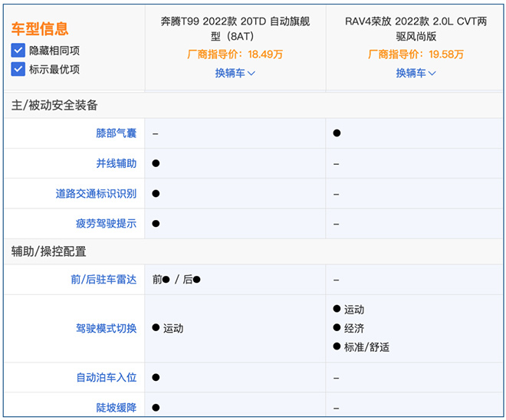Click the 隐藏相同项 label text
Viewport: 506px width, 420px height.
[54, 51]
